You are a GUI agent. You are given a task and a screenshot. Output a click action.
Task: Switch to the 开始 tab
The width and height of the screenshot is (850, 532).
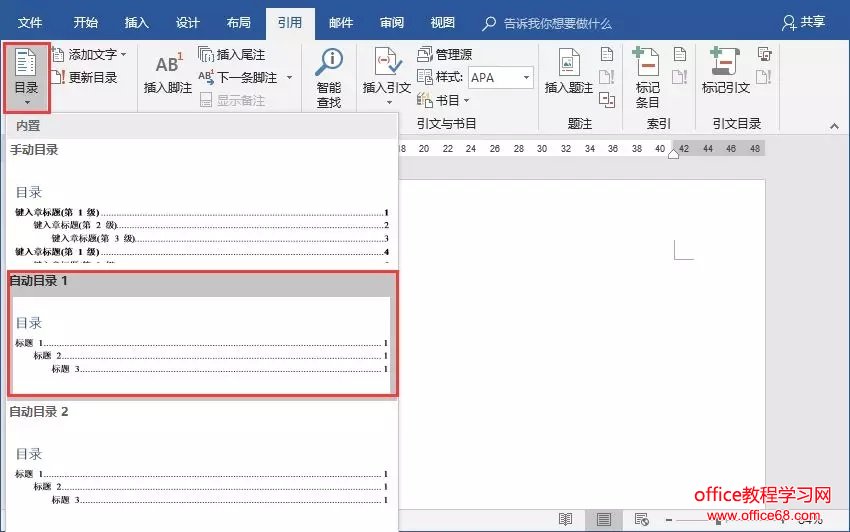point(86,23)
